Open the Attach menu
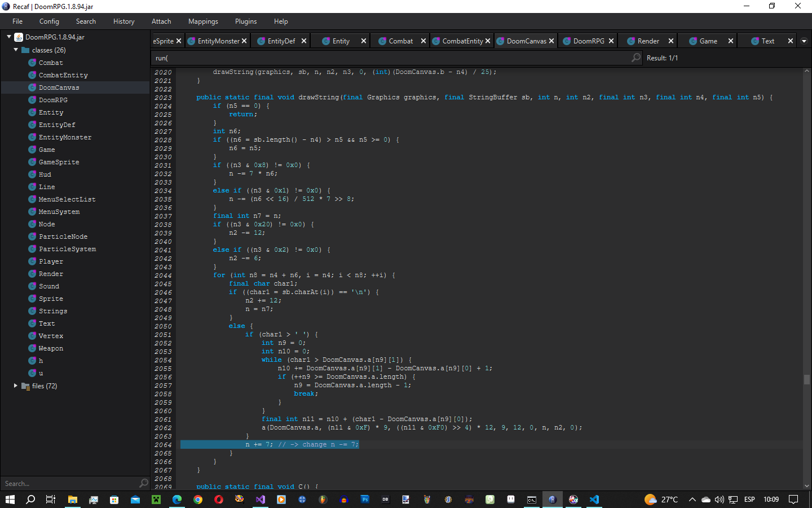This screenshot has width=812, height=508. click(x=161, y=21)
